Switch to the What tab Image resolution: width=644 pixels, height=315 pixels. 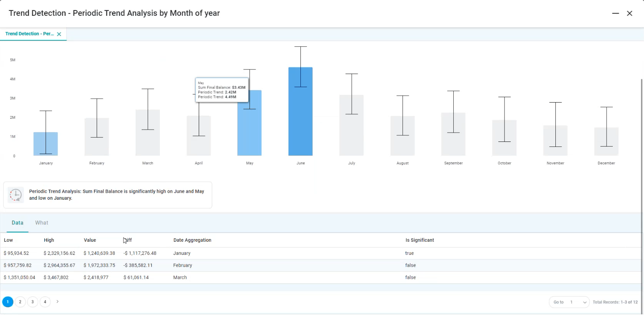(42, 223)
